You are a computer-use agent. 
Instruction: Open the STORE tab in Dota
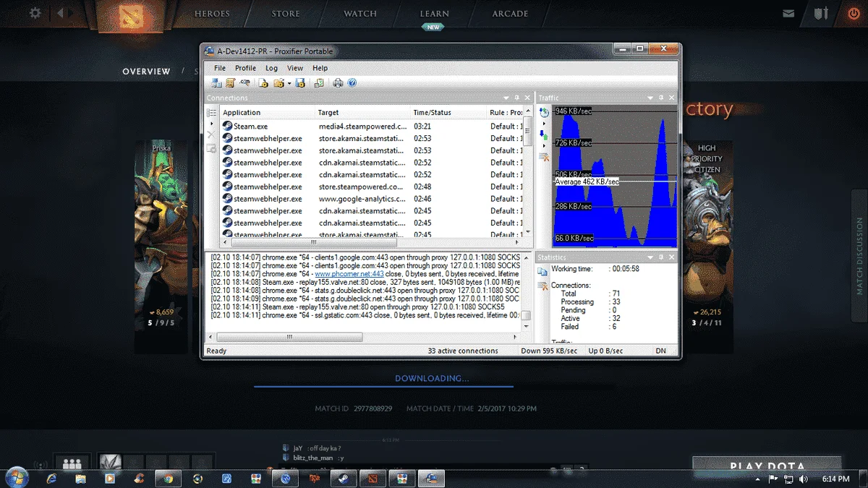tap(286, 14)
